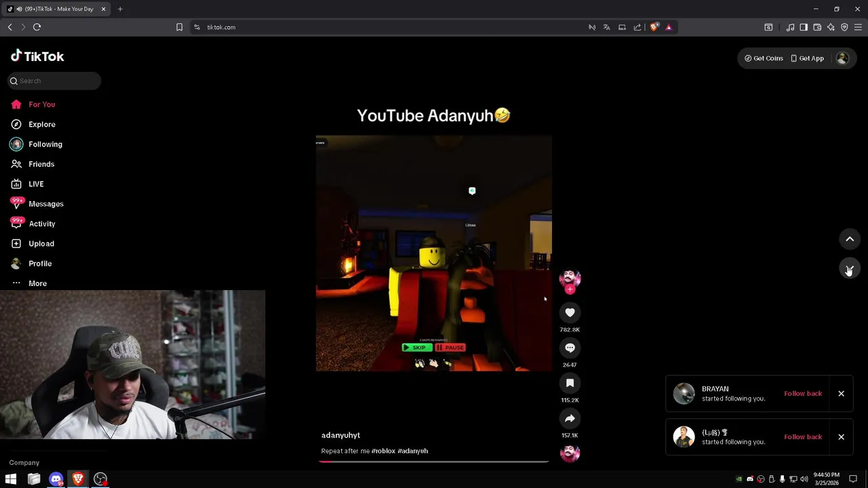Click the TikTok logo
Viewport: 868px width, 488px height.
click(37, 56)
